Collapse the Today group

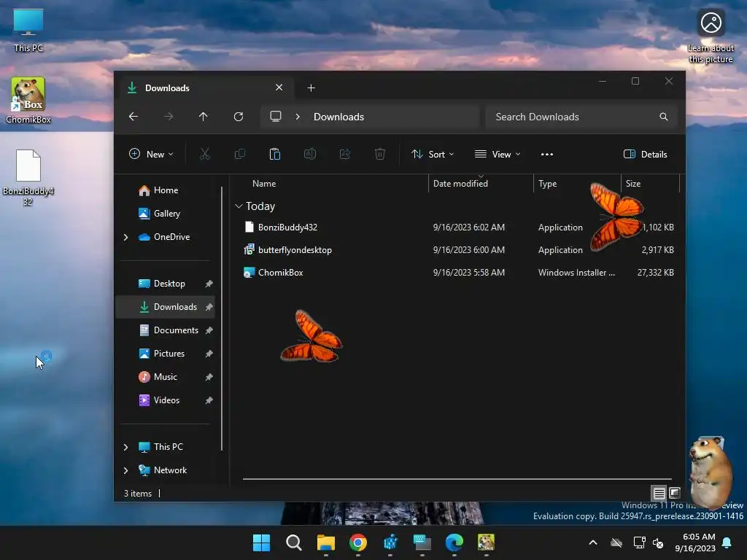click(x=239, y=206)
